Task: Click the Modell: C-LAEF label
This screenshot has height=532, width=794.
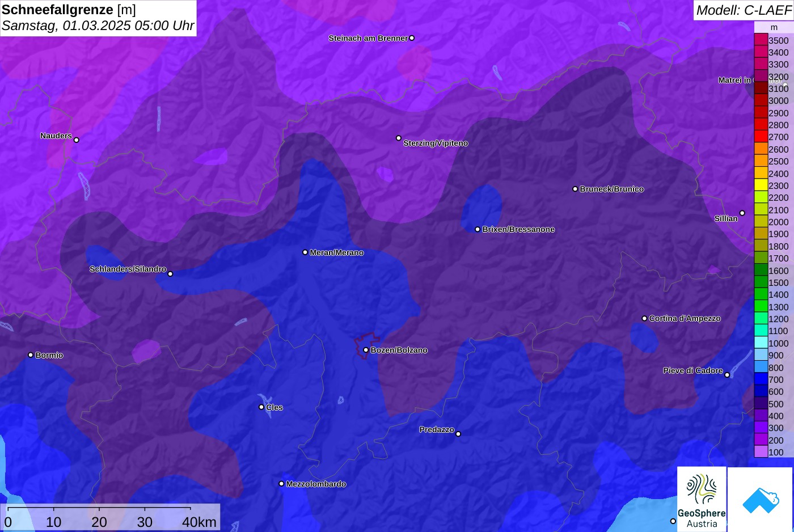Action: [x=744, y=10]
